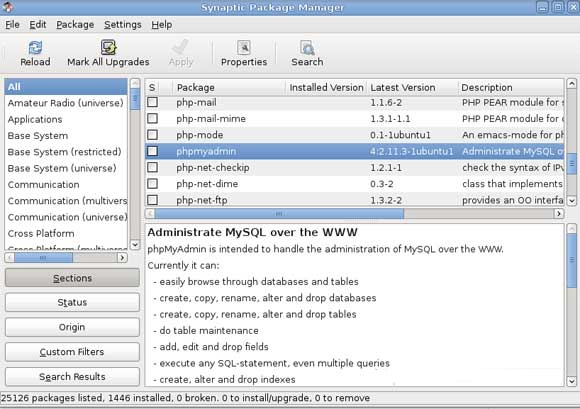
Task: Click the Search Results button
Action: [x=72, y=377]
